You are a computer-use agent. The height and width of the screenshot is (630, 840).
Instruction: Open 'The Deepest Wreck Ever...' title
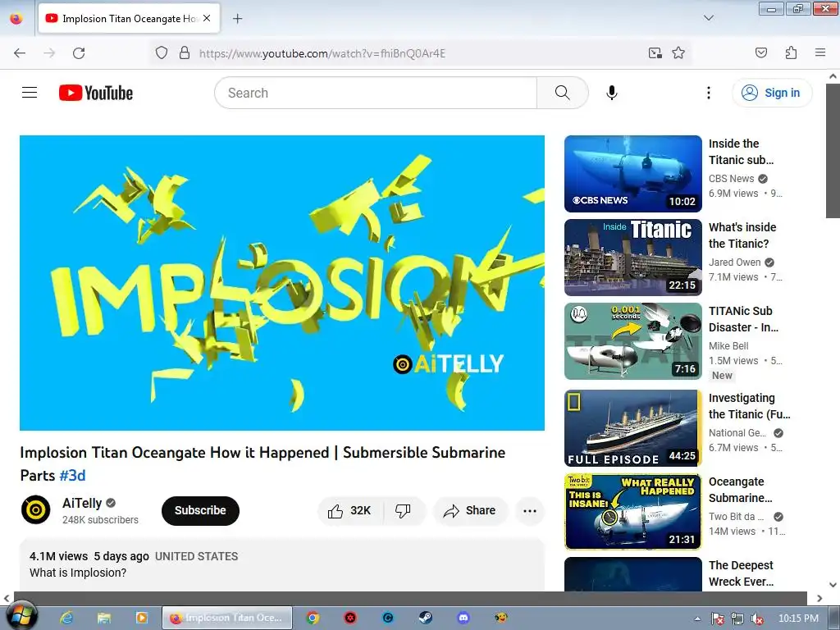(x=742, y=573)
